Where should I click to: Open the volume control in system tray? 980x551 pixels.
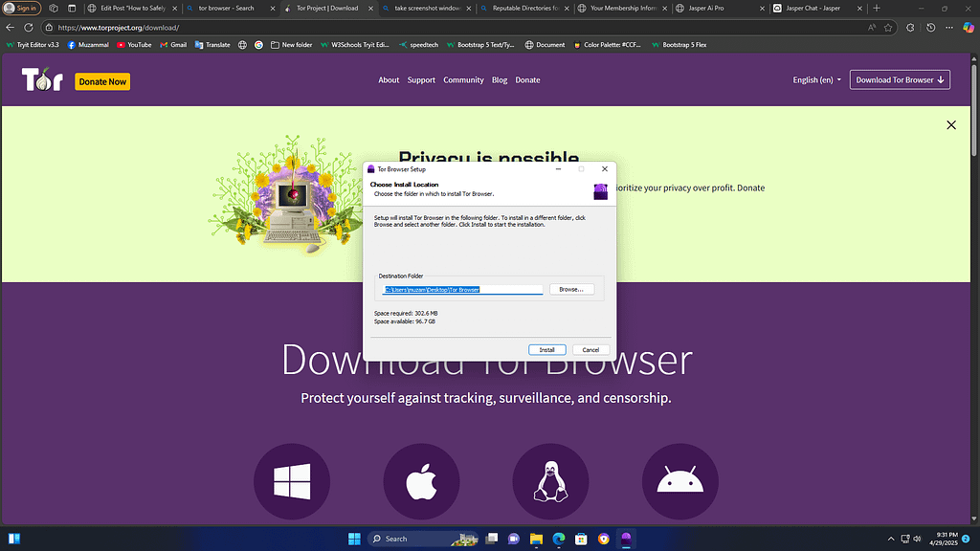point(917,539)
